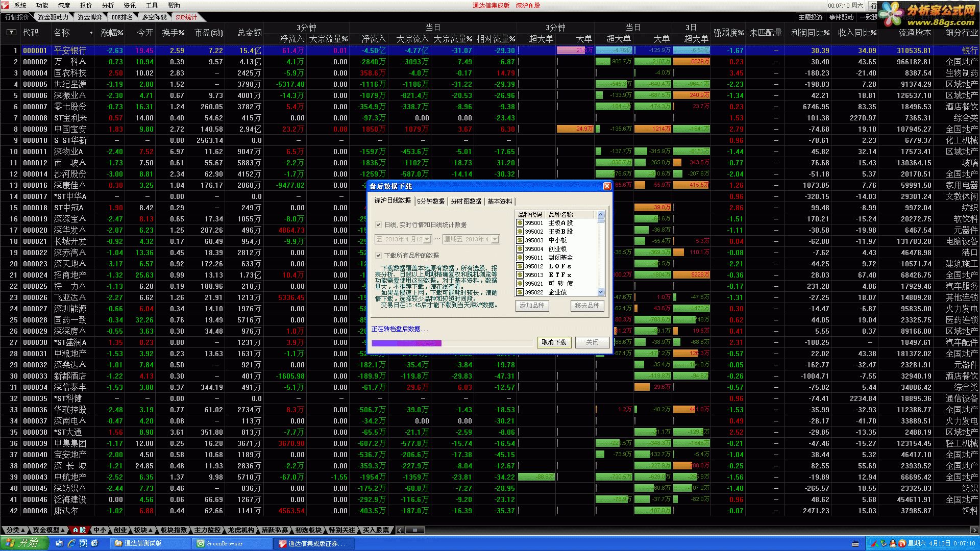
Task: Click the dollar icon beside 395002 主板B股
Action: click(x=520, y=232)
